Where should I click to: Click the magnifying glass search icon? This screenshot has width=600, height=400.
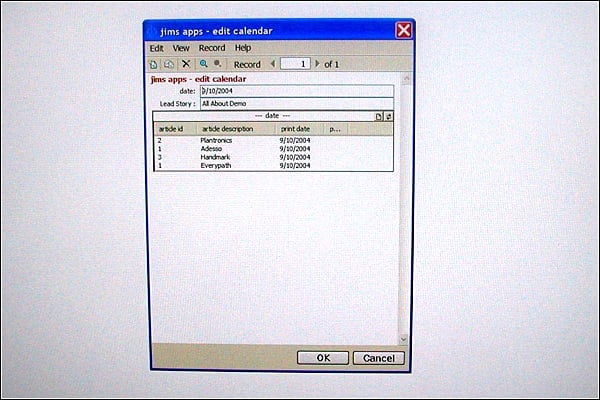tap(204, 64)
